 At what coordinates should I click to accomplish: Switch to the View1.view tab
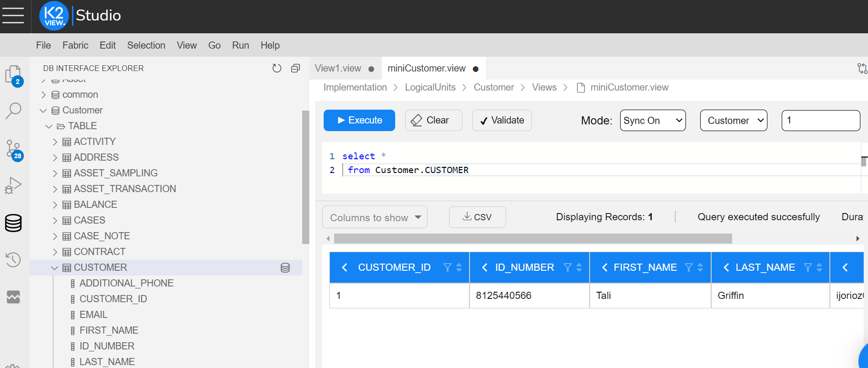click(338, 68)
